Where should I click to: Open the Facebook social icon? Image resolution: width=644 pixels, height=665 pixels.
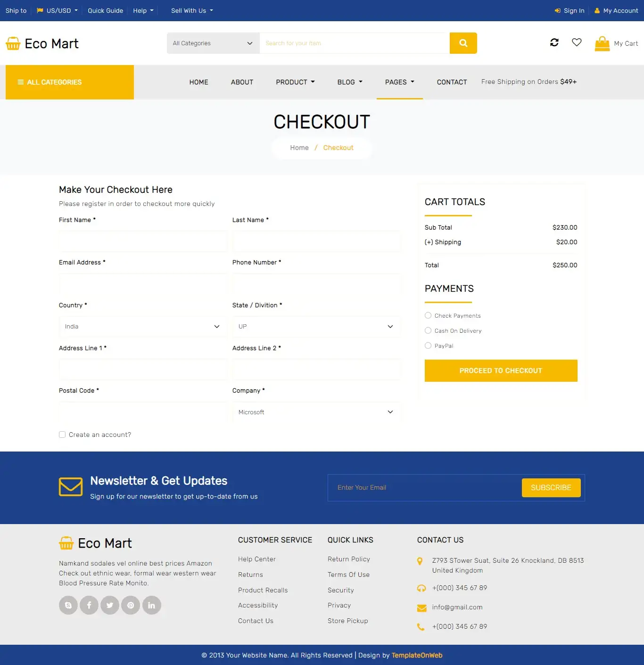click(89, 605)
